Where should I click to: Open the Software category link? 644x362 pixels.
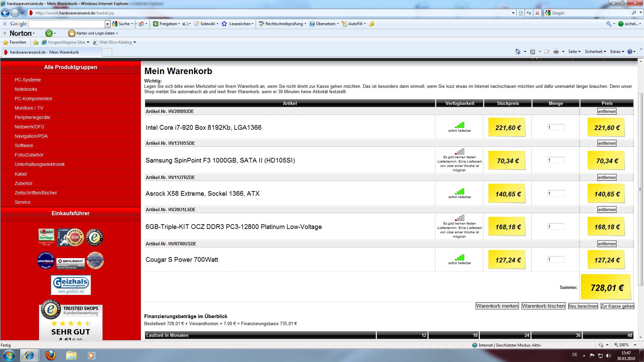point(24,145)
